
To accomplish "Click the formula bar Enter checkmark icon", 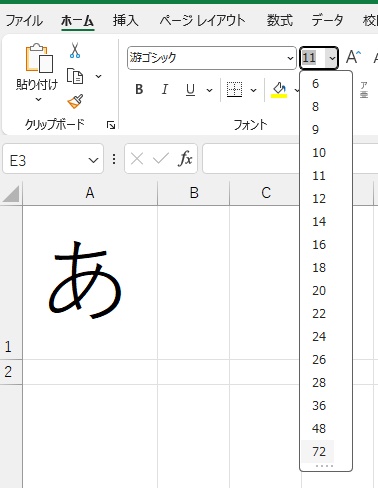I will pos(161,158).
